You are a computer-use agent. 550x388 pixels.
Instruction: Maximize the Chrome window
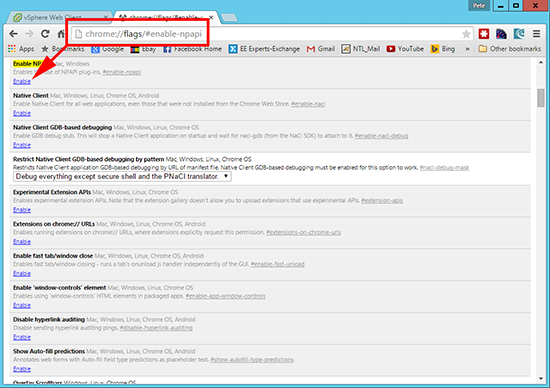coord(516,5)
